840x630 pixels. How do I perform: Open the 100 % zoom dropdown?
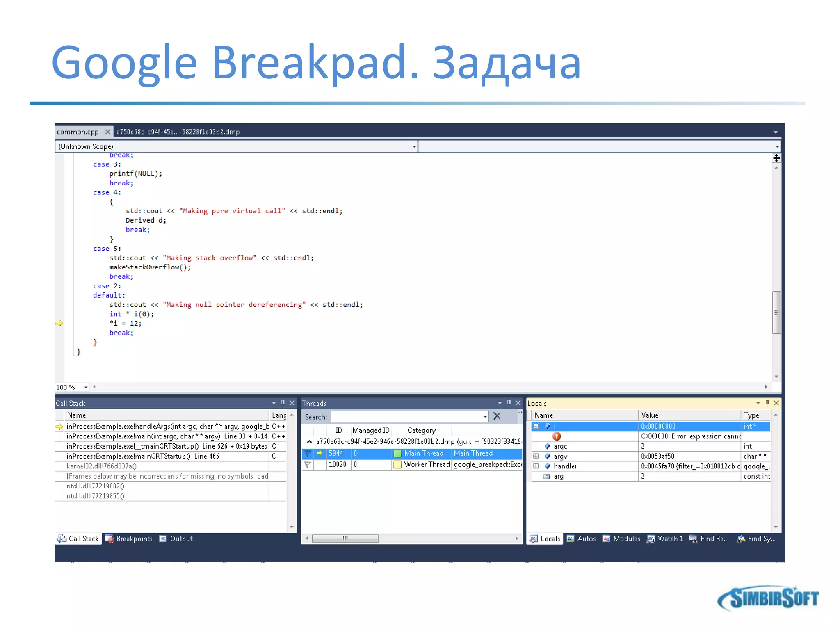tap(86, 387)
